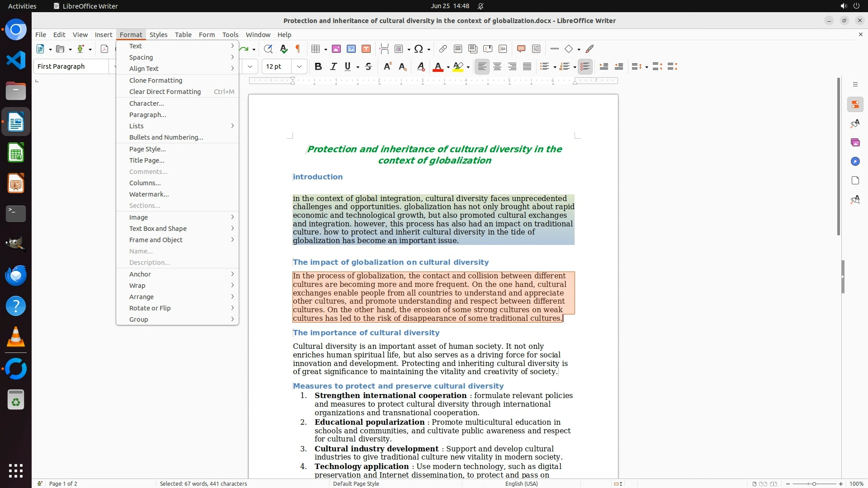Toggle formatting marks pilcrow icon
868x488 pixels.
297,49
